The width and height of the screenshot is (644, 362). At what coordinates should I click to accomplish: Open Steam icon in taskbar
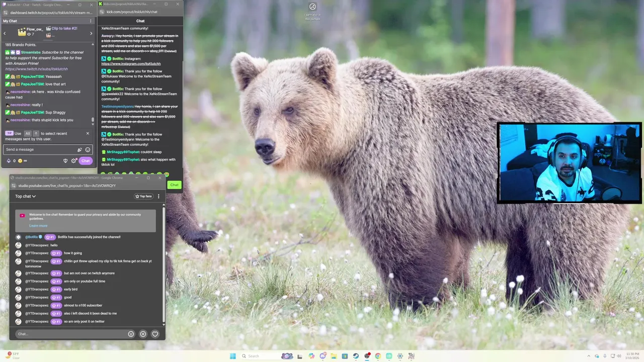coord(356,356)
